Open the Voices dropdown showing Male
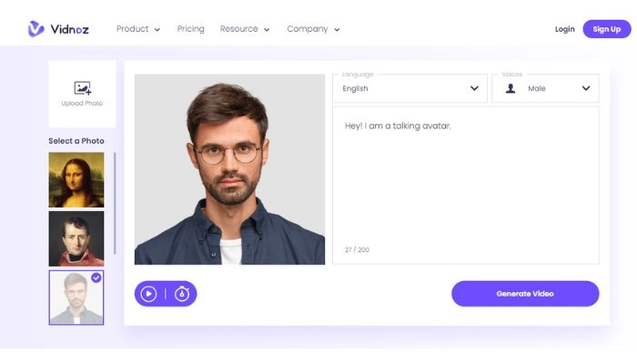637x364 pixels. 545,88
